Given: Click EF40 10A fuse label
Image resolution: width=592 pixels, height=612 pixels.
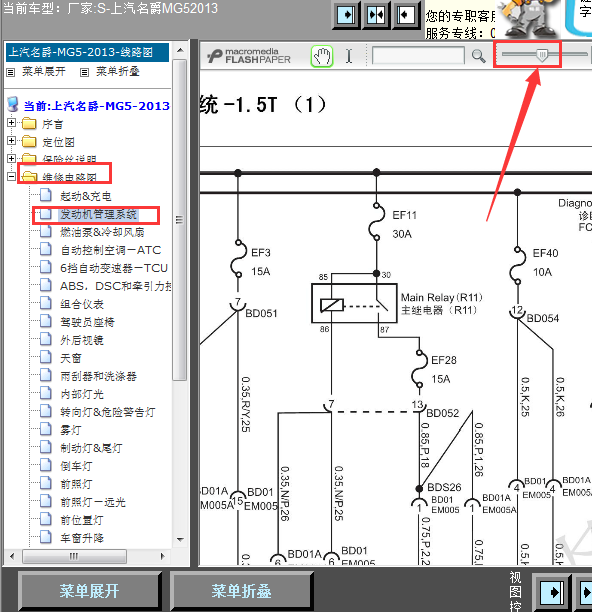Looking at the screenshot, I should (545, 263).
